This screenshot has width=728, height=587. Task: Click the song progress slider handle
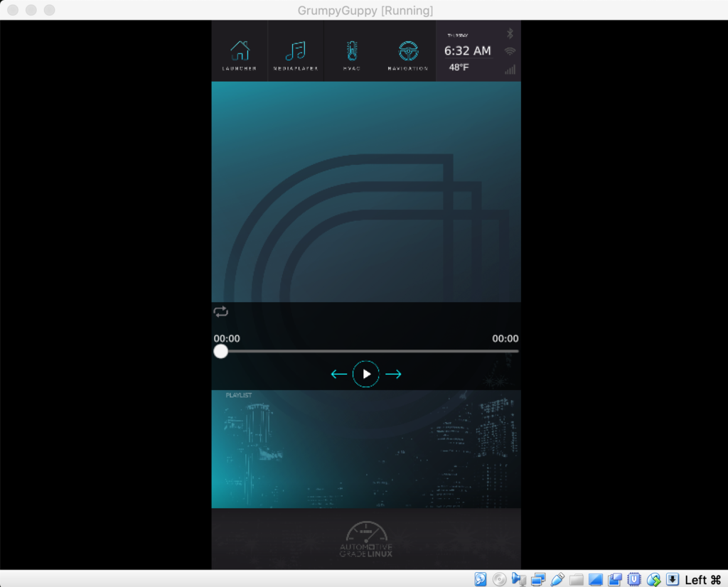220,351
